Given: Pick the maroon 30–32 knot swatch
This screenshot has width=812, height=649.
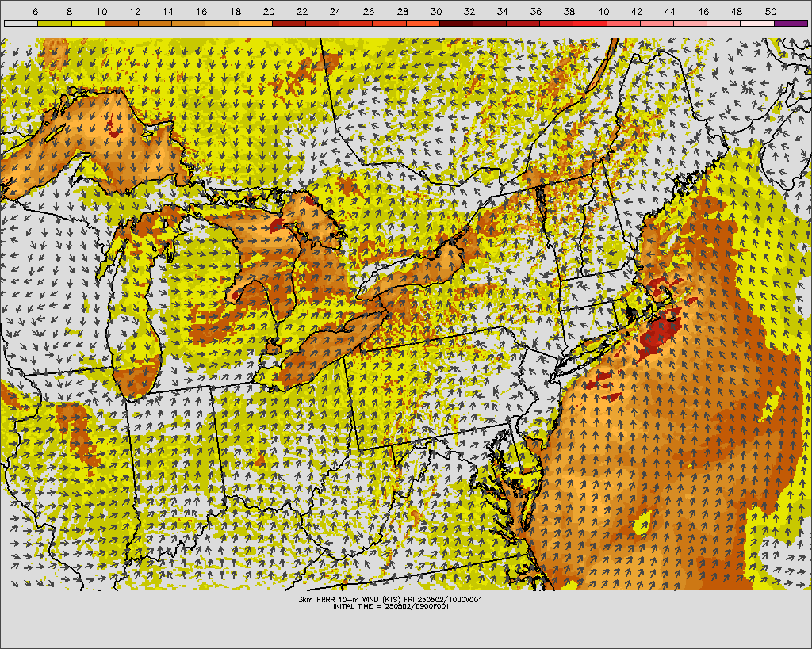Looking at the screenshot, I should click(456, 23).
